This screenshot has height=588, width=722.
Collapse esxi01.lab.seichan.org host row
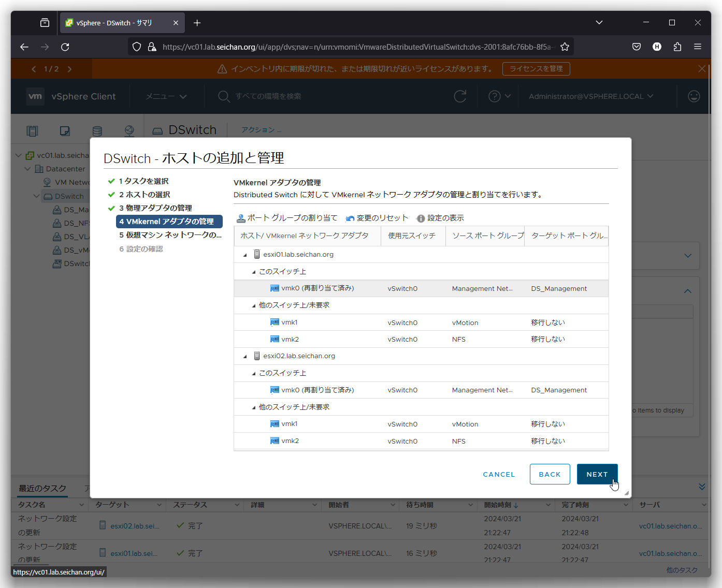245,255
